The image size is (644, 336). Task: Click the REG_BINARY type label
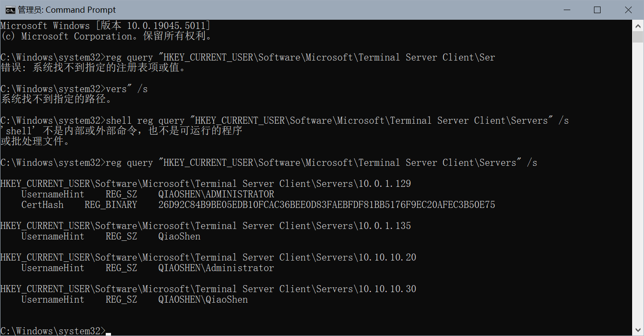click(111, 205)
